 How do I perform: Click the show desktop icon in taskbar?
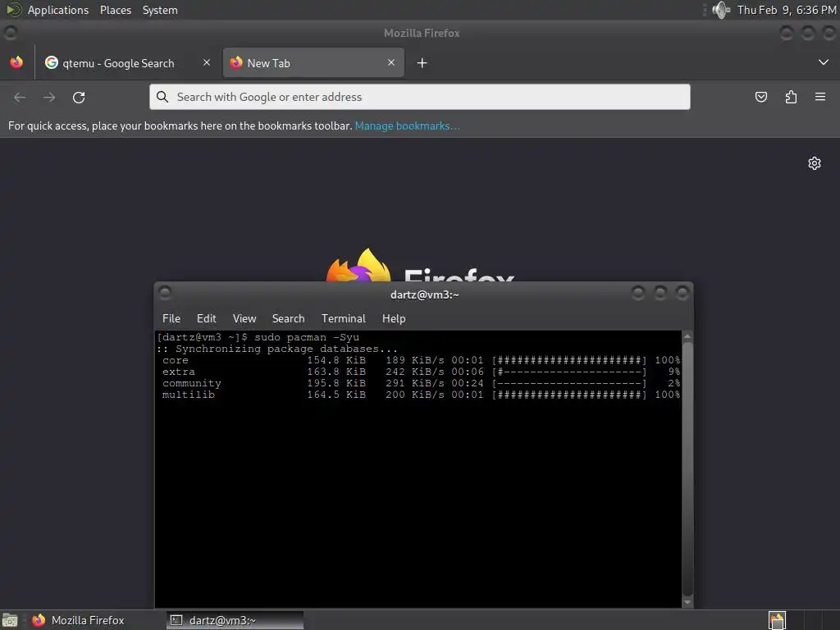point(10,620)
